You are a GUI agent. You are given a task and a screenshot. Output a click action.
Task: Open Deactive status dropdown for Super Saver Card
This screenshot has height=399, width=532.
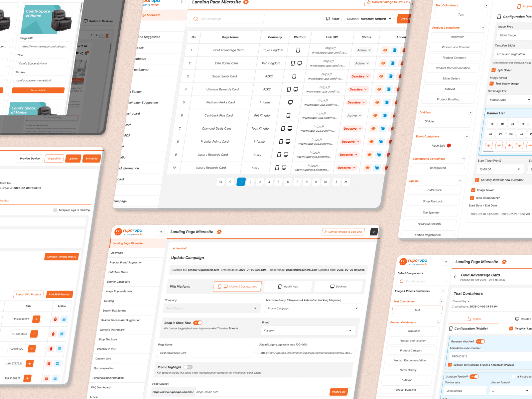(360, 76)
